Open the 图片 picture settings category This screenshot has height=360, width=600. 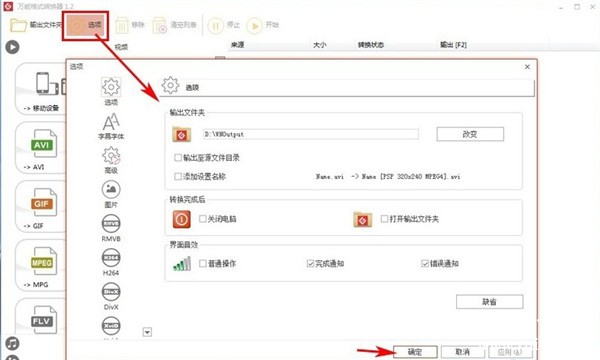[x=111, y=194]
